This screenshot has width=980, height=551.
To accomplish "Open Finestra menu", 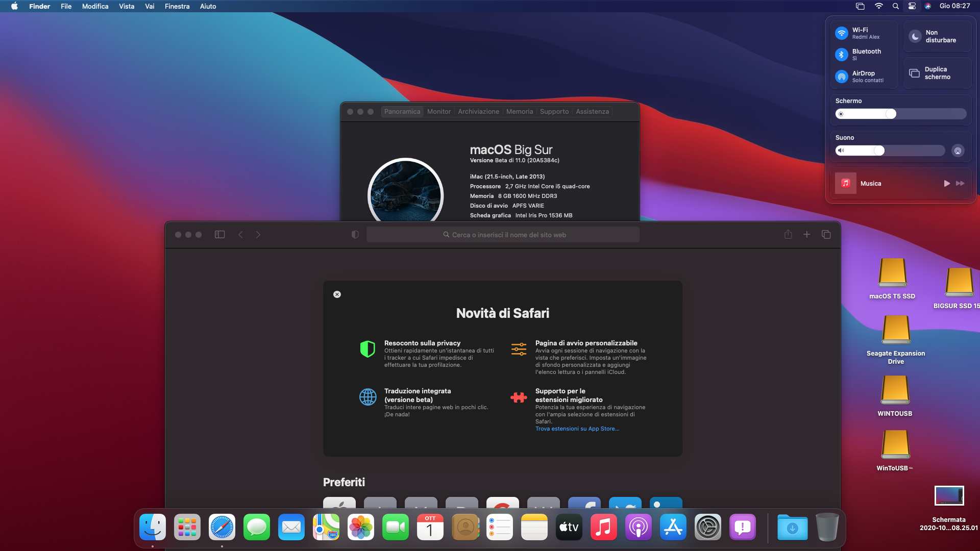I will [x=177, y=6].
